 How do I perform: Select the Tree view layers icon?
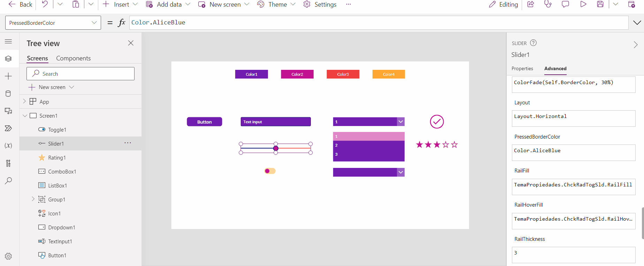[x=8, y=59]
